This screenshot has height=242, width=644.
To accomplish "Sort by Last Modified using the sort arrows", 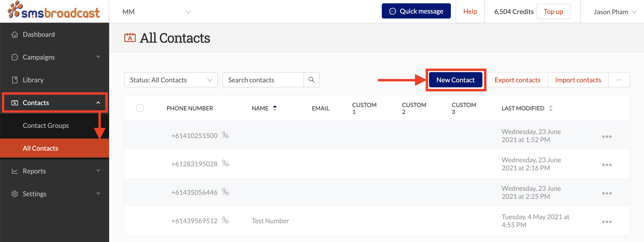I will tap(551, 108).
